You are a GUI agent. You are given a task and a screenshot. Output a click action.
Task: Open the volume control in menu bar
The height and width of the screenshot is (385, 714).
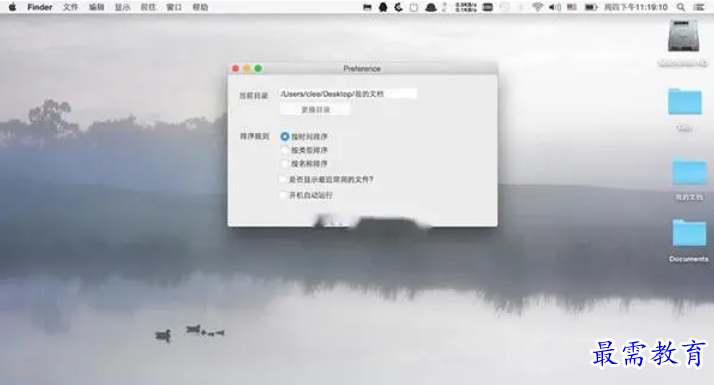(555, 7)
